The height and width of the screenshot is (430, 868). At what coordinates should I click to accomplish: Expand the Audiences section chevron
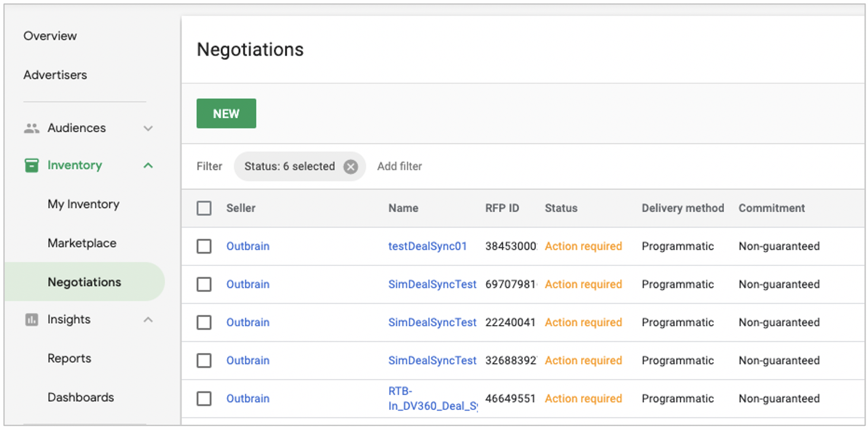[x=148, y=128]
